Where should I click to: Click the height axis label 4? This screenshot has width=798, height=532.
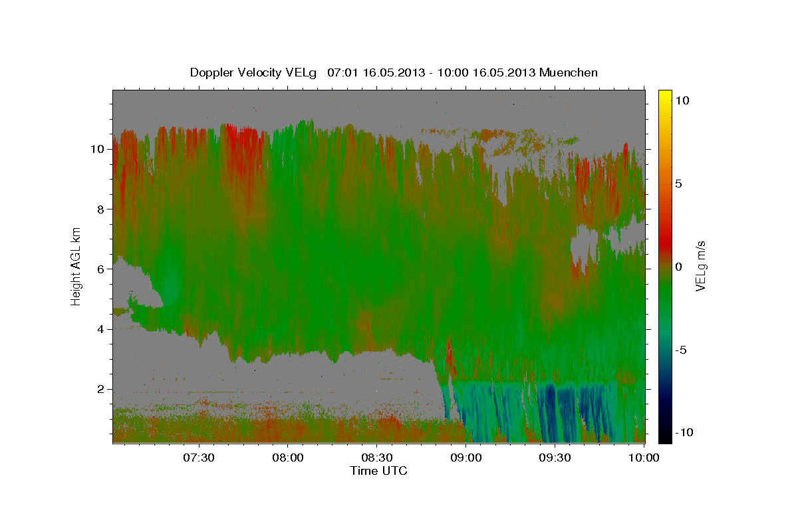(101, 329)
